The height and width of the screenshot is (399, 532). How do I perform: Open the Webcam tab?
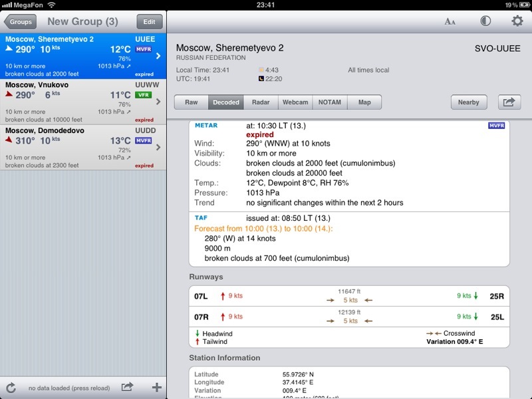point(295,102)
